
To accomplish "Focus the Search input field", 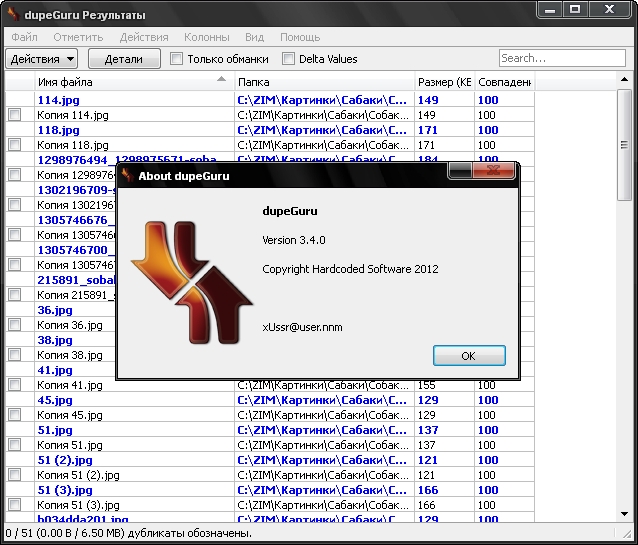I will point(562,58).
